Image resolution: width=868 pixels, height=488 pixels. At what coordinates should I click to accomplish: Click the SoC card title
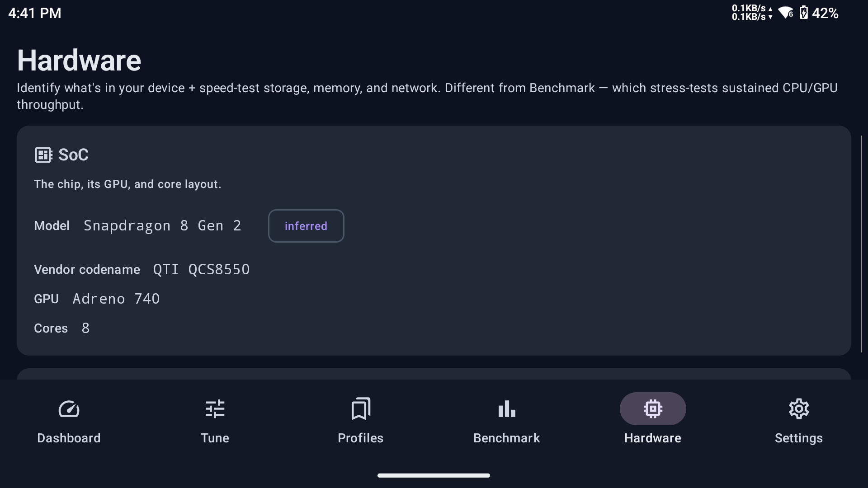[73, 155]
